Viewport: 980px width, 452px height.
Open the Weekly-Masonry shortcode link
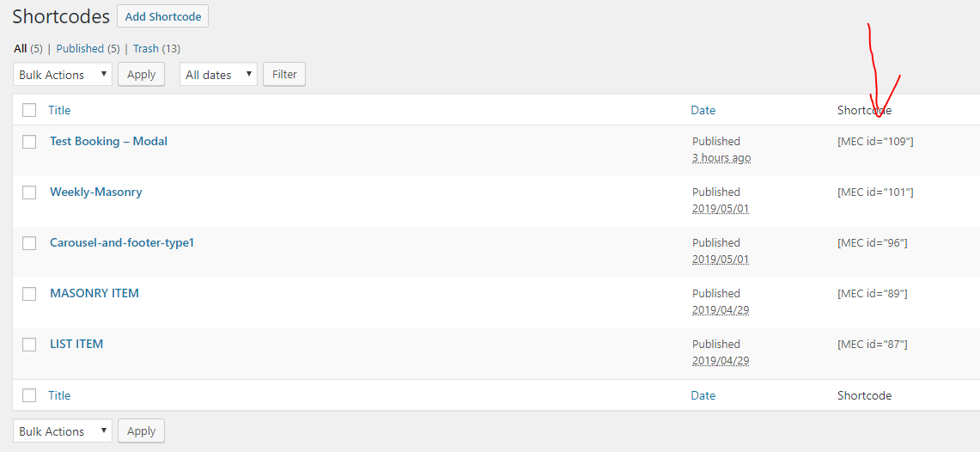[95, 192]
